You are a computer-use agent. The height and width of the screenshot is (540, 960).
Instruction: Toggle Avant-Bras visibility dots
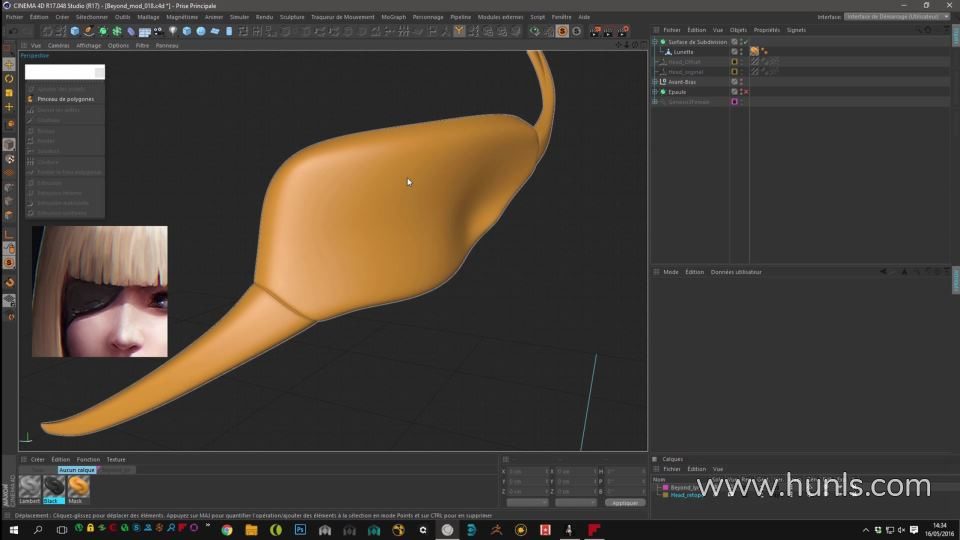tap(741, 82)
